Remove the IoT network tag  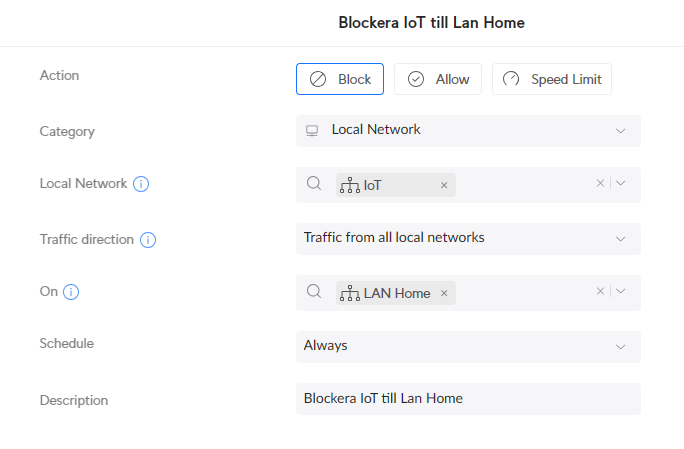point(444,185)
